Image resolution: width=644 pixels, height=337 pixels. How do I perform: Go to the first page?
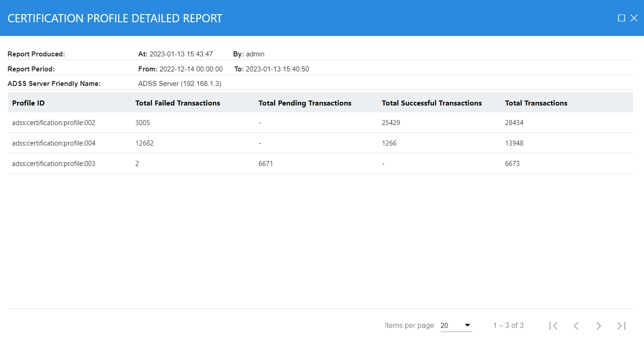(553, 326)
